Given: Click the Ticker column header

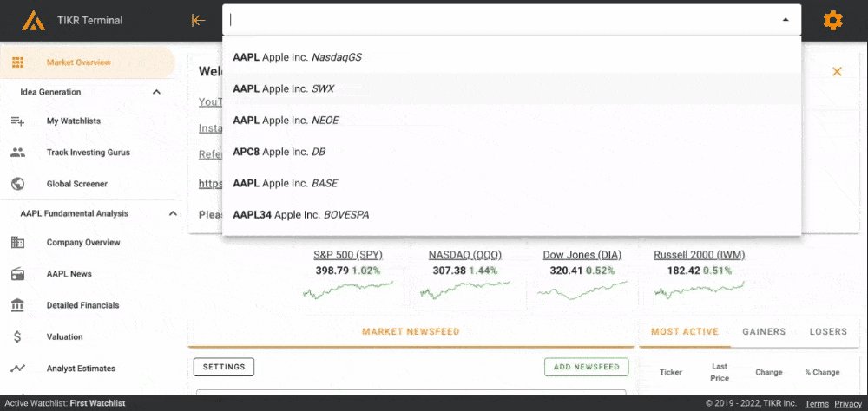Looking at the screenshot, I should [x=671, y=372].
